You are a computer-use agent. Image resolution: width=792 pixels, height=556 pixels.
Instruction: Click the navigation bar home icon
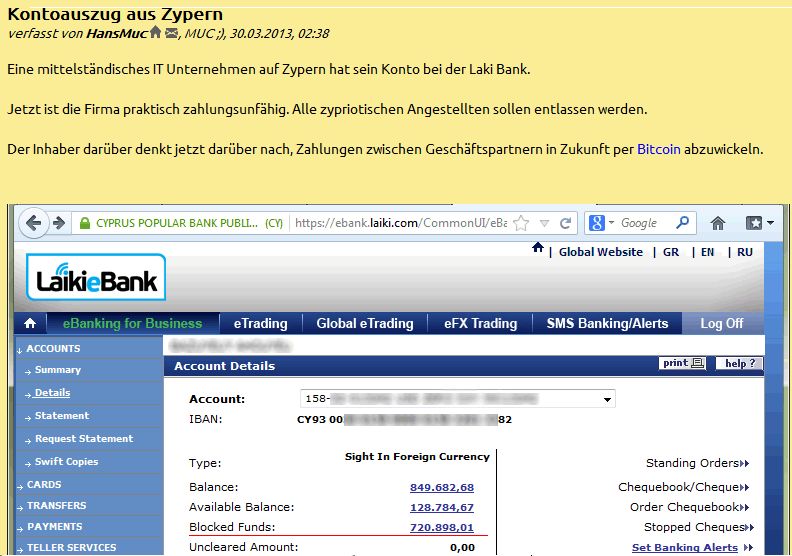(x=30, y=323)
